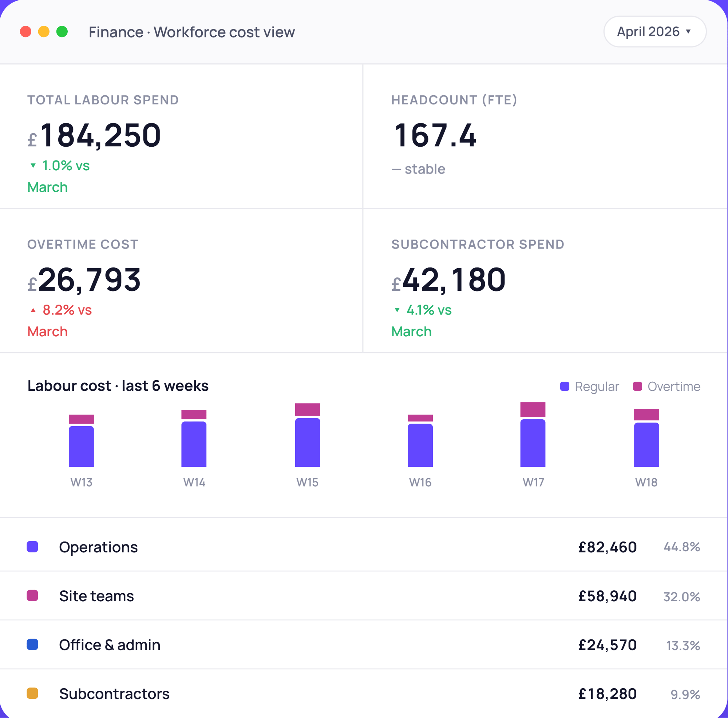The height and width of the screenshot is (722, 728).
Task: Select the W14 regular cost bar
Action: pos(194,444)
